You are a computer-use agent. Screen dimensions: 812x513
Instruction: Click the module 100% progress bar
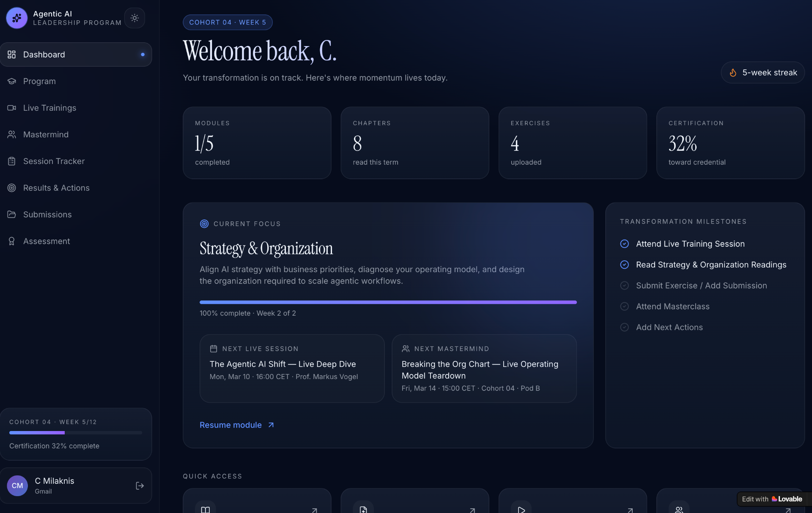point(388,302)
